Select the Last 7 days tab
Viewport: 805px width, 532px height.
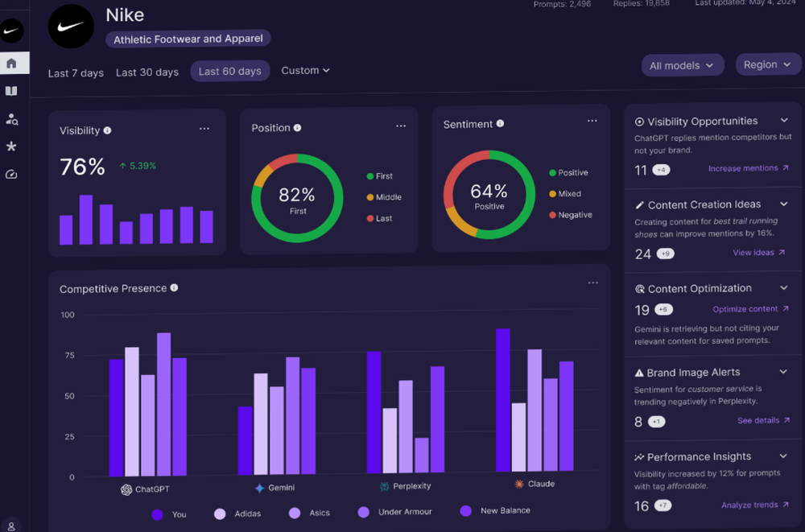(75, 72)
